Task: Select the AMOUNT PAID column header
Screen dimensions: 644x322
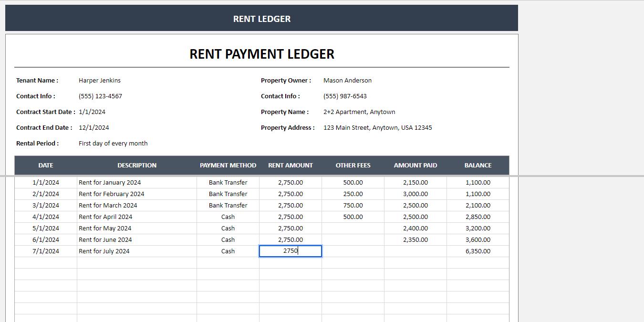Action: click(415, 165)
